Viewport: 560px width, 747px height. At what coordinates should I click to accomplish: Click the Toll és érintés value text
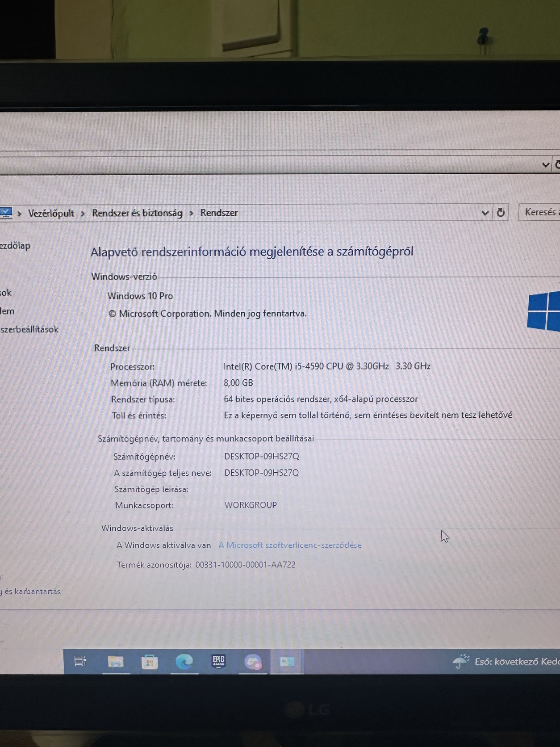(x=368, y=415)
